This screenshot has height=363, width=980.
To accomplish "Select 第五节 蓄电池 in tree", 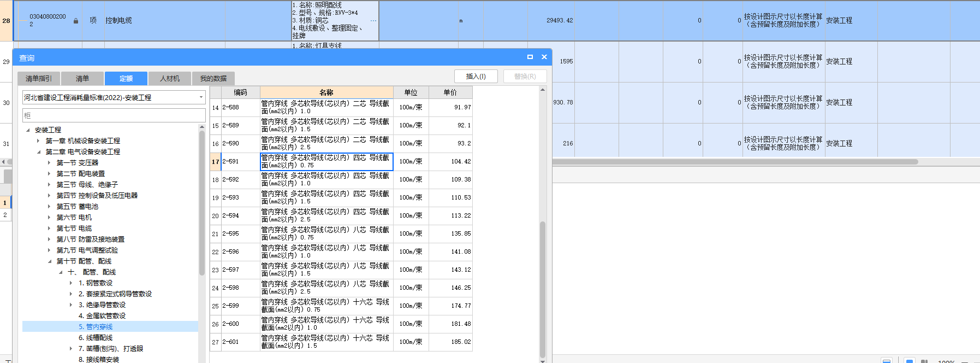I will (x=78, y=207).
